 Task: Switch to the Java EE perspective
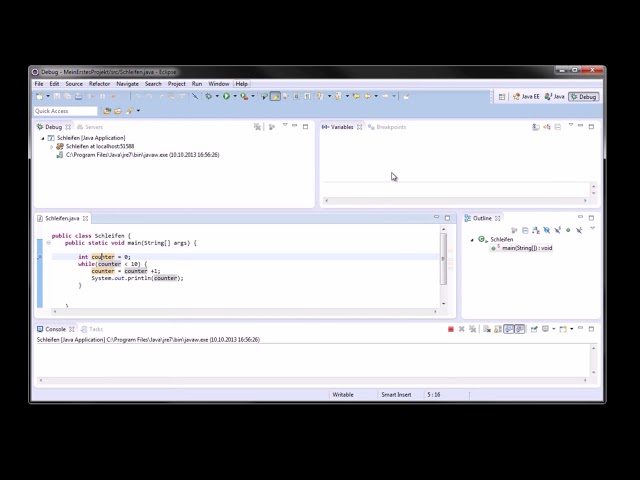point(526,97)
